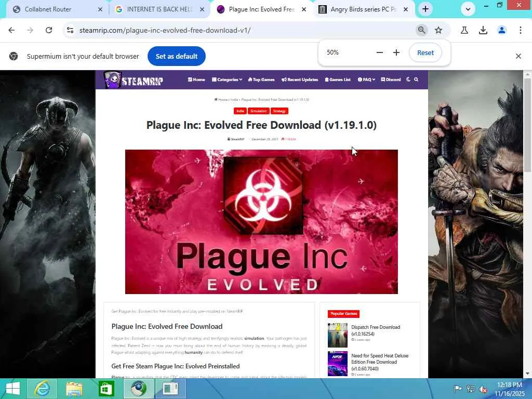
Task: Close the Collabnet Router tab
Action: pyautogui.click(x=100, y=9)
